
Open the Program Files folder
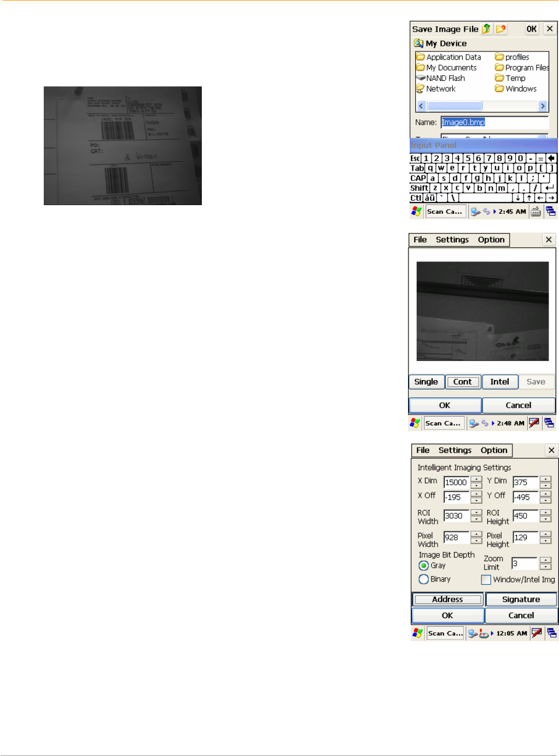522,68
